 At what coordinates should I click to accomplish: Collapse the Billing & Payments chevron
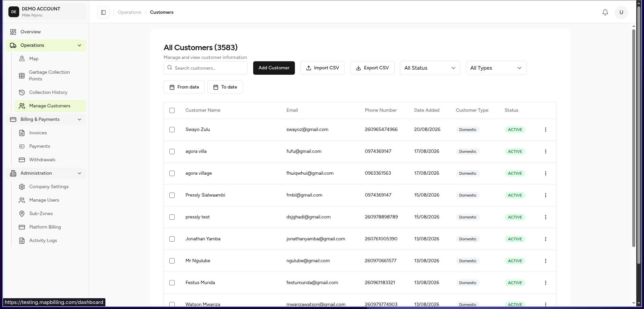click(79, 119)
